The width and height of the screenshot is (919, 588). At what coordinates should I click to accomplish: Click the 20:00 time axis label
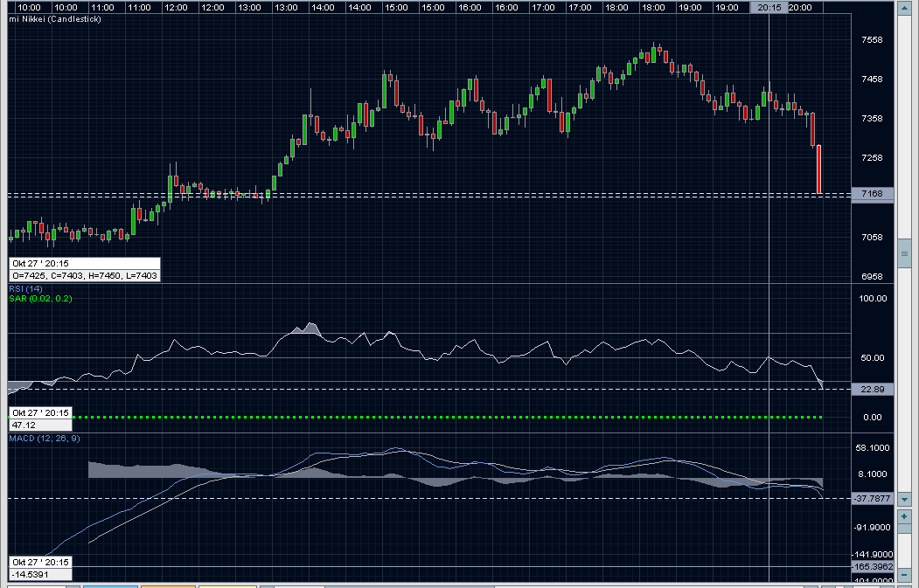point(800,8)
